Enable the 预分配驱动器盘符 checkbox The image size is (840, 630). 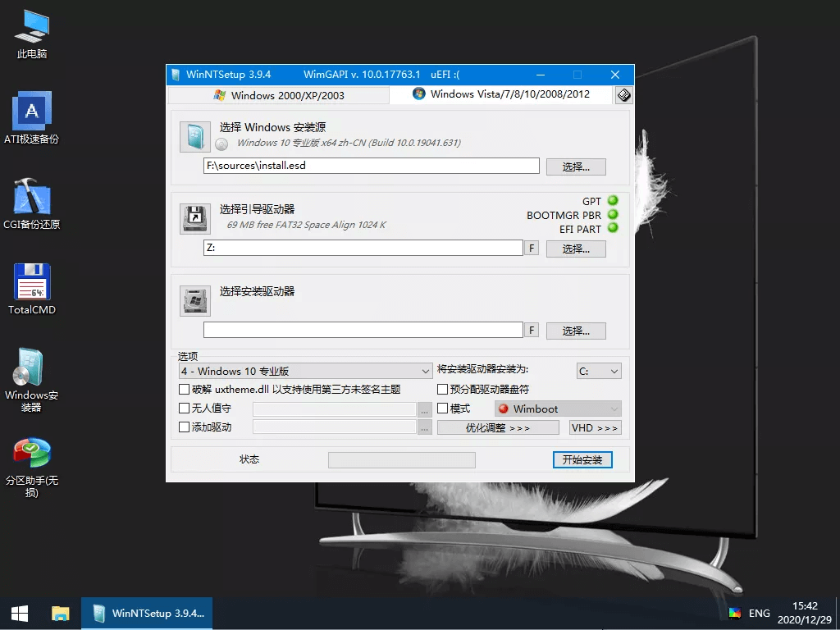(443, 389)
